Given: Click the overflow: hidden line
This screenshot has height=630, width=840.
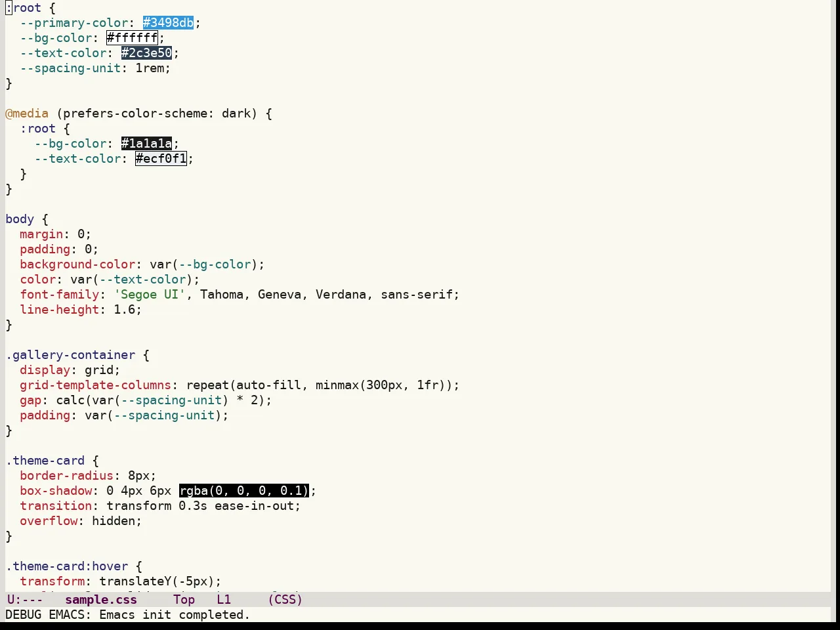Looking at the screenshot, I should 81,521.
